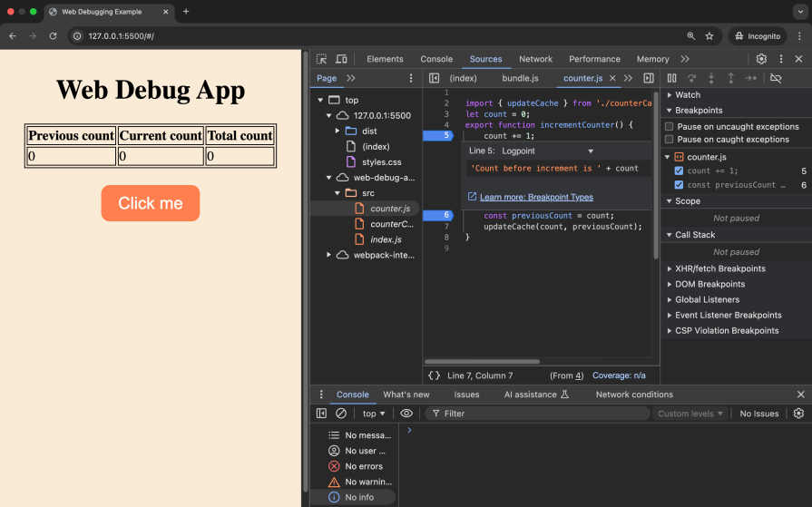Expand the XHR/fetch Breakpoints section

[719, 268]
